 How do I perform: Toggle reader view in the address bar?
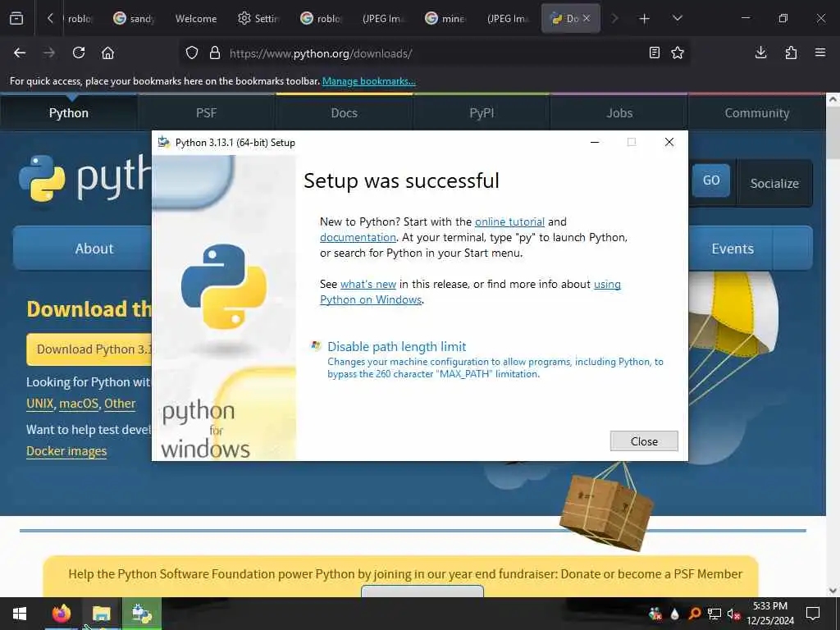click(654, 53)
